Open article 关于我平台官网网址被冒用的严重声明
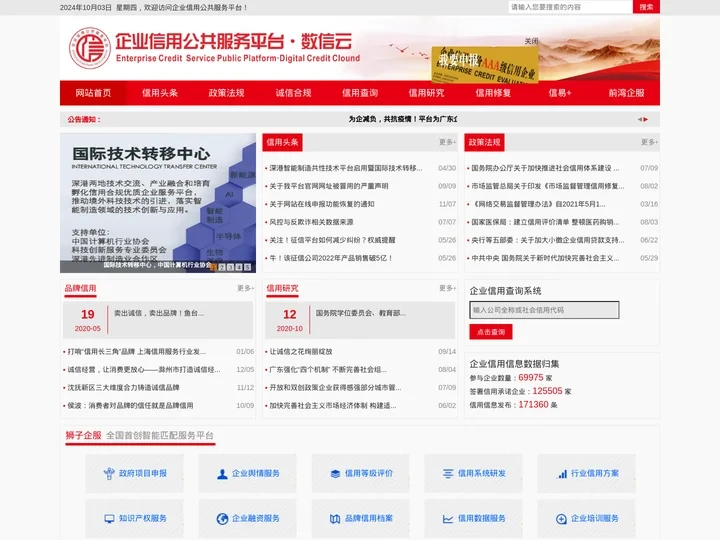Viewport: 720px width, 540px height. [329, 186]
